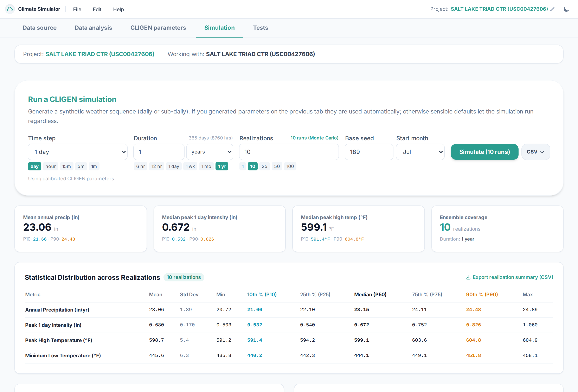Screen dimensions: 578x392
Task: Set realizations preset to 50
Action: click(x=277, y=166)
